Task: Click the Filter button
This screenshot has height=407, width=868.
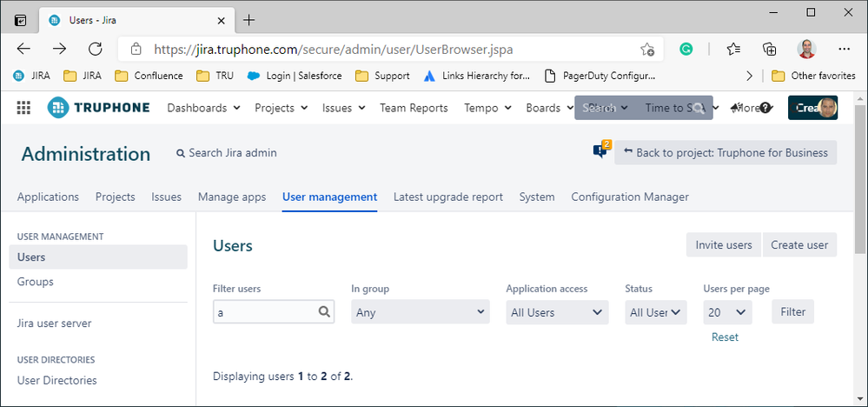Action: pyautogui.click(x=792, y=311)
